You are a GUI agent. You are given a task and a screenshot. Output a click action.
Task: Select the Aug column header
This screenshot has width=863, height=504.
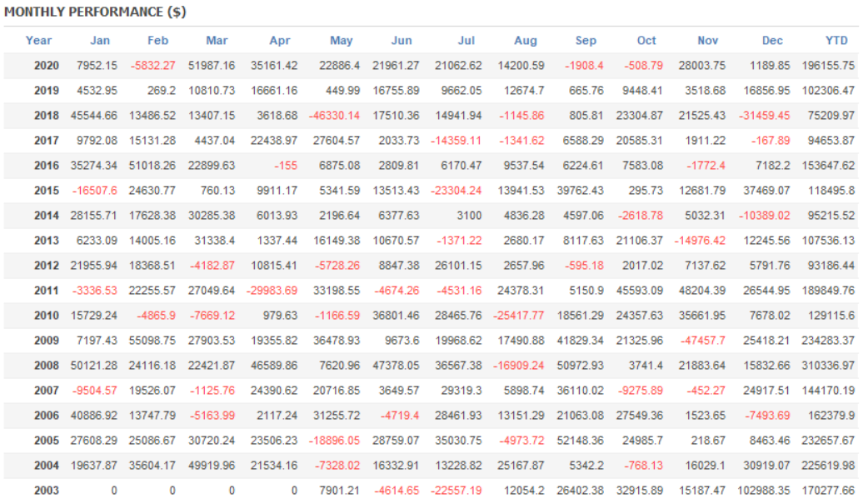[x=526, y=40]
